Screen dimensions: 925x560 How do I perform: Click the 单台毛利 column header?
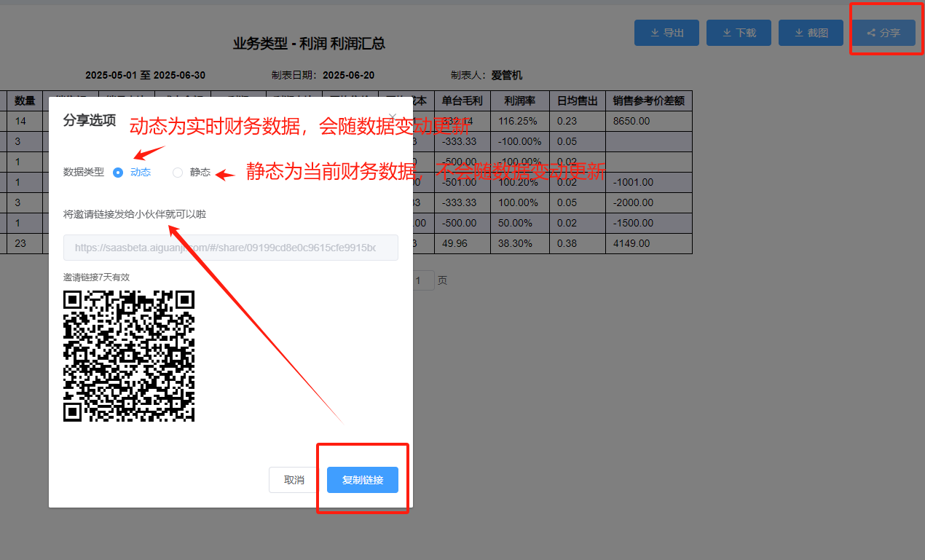[x=462, y=100]
